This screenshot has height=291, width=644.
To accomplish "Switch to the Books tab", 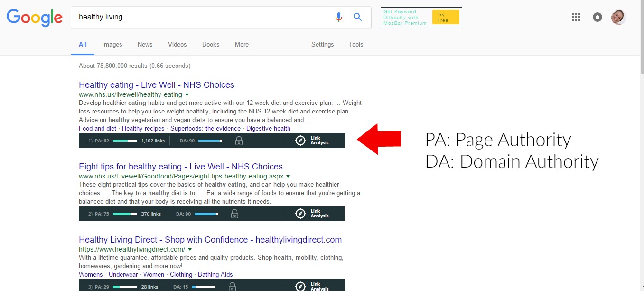I will 211,45.
